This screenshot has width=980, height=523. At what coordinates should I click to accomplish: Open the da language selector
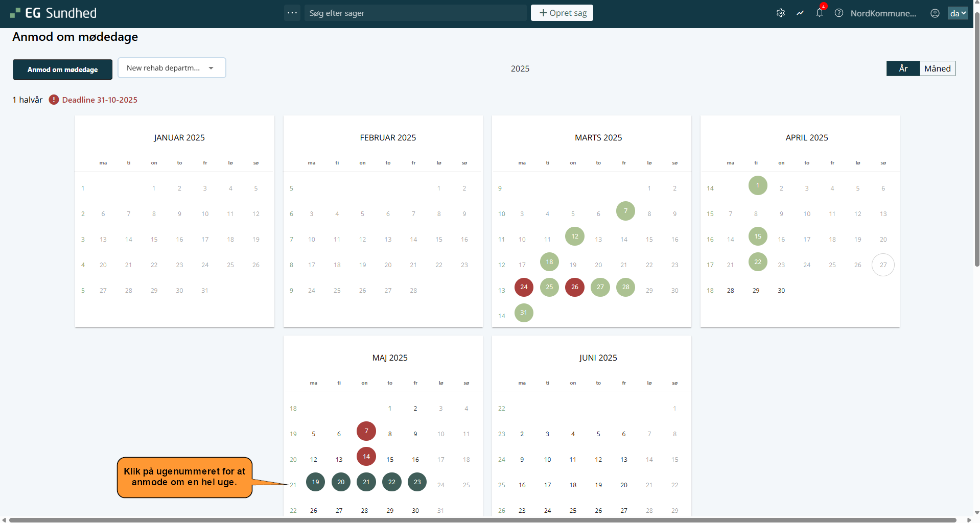958,13
